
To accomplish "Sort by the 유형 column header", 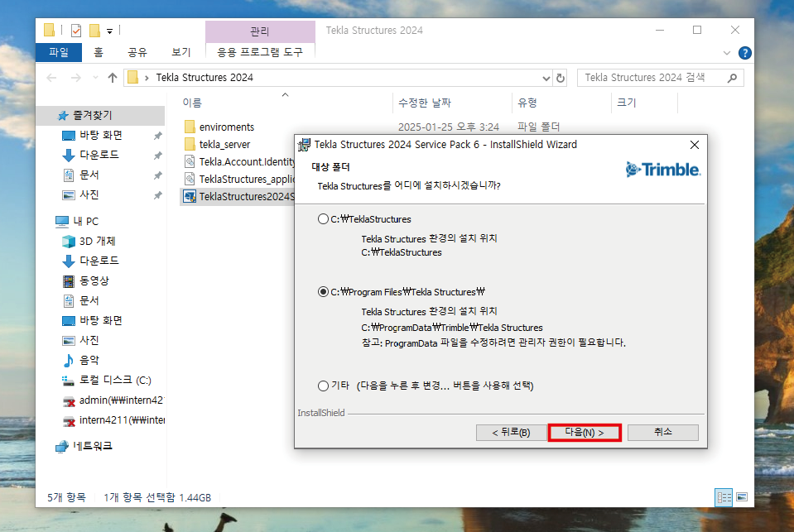I will tap(527, 103).
